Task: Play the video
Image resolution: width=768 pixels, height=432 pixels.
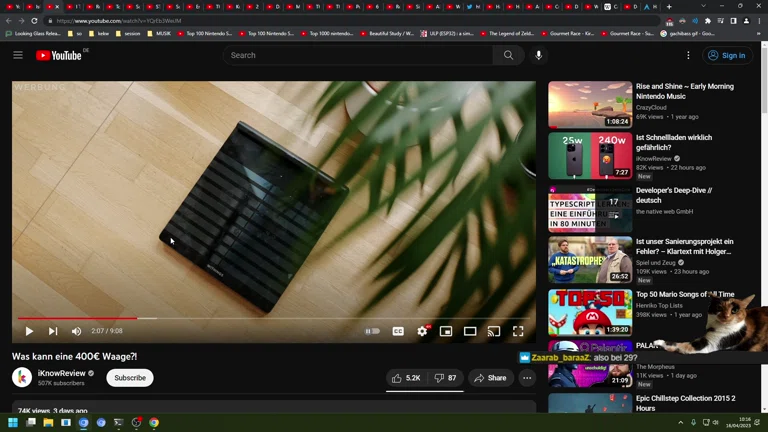Action: tap(29, 331)
